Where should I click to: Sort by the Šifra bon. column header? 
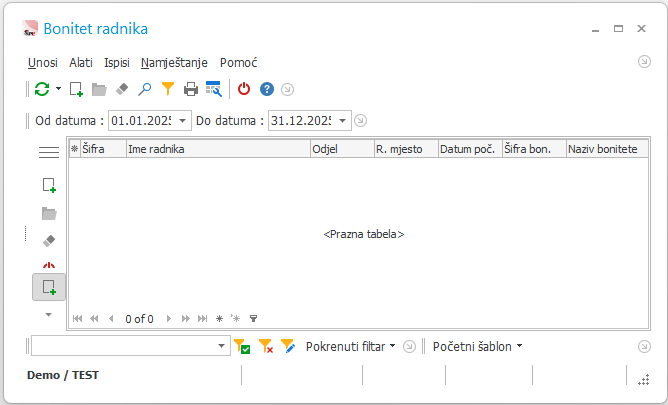pos(535,149)
